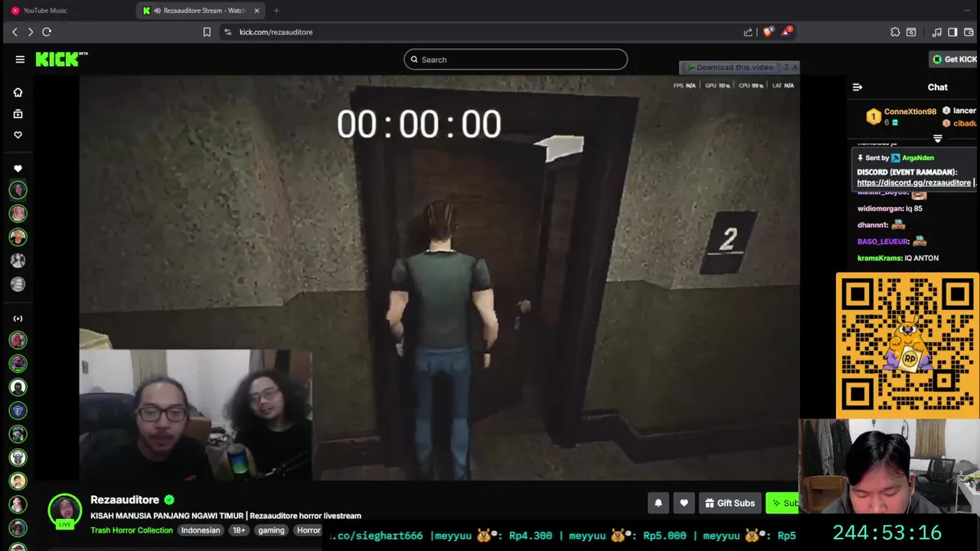Open browser extensions puzzle icon
Image resolution: width=980 pixels, height=551 pixels.
click(x=895, y=32)
